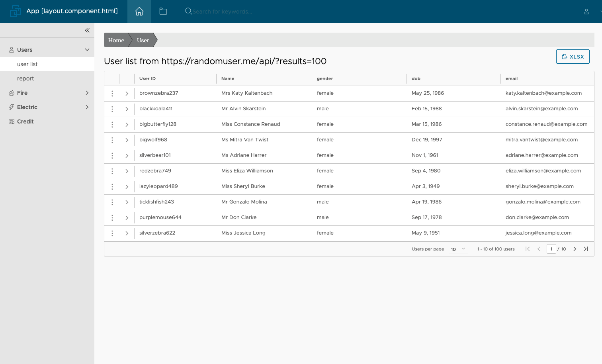The height and width of the screenshot is (364, 602).
Task: Sort by User ID column header
Action: point(147,78)
